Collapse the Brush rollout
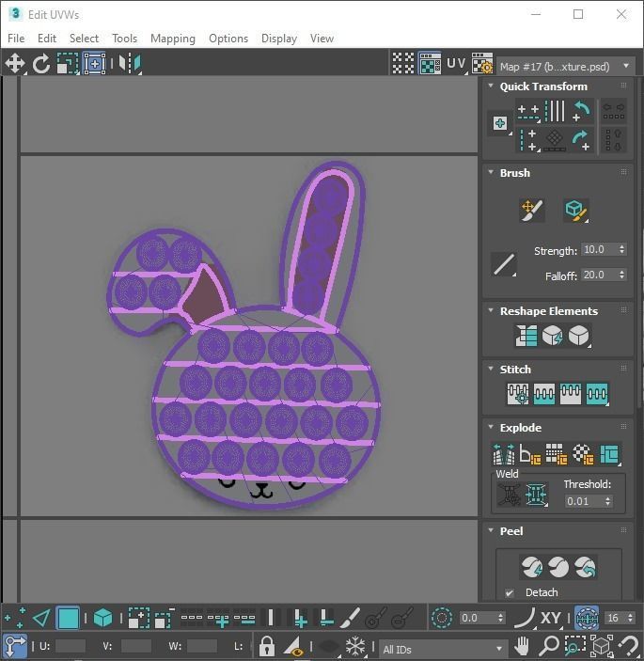The width and height of the screenshot is (644, 661). (x=491, y=172)
